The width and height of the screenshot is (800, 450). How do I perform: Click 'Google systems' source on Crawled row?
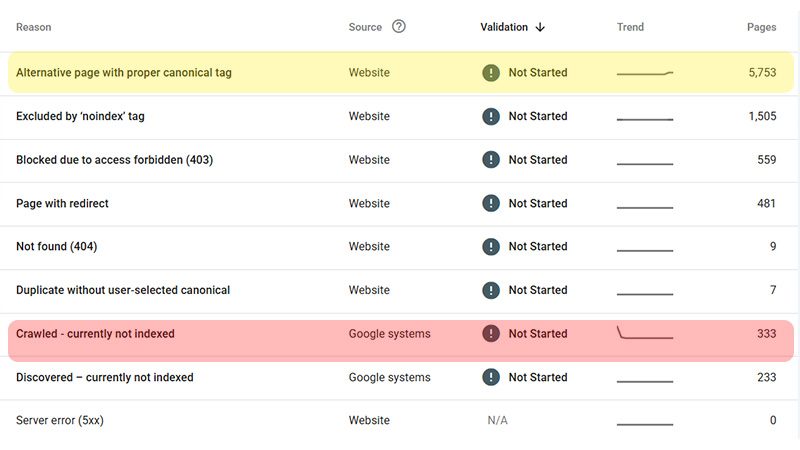pos(389,334)
